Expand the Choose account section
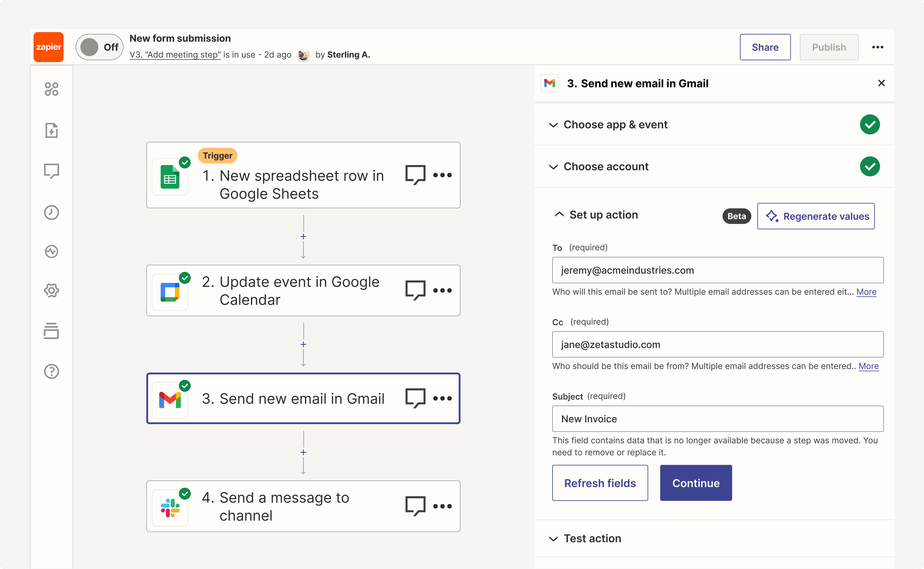Viewport: 924px width, 569px height. (605, 166)
